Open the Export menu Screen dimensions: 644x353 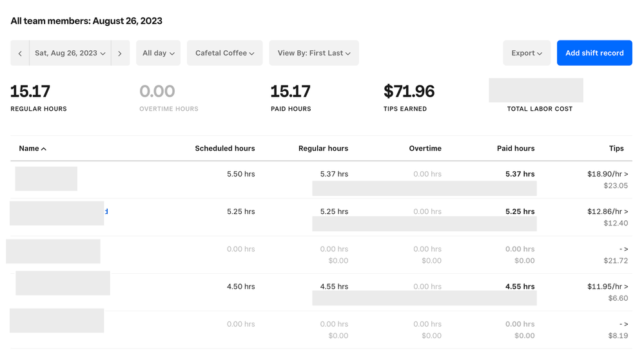coord(526,53)
